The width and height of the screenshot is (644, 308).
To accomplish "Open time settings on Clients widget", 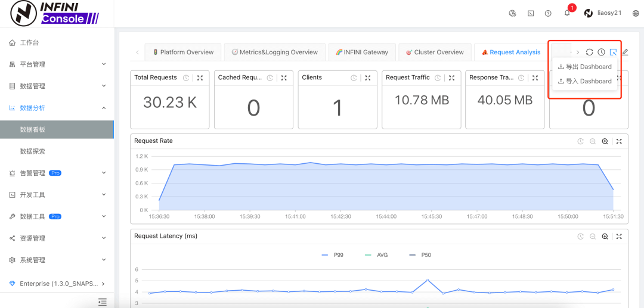I will point(354,77).
